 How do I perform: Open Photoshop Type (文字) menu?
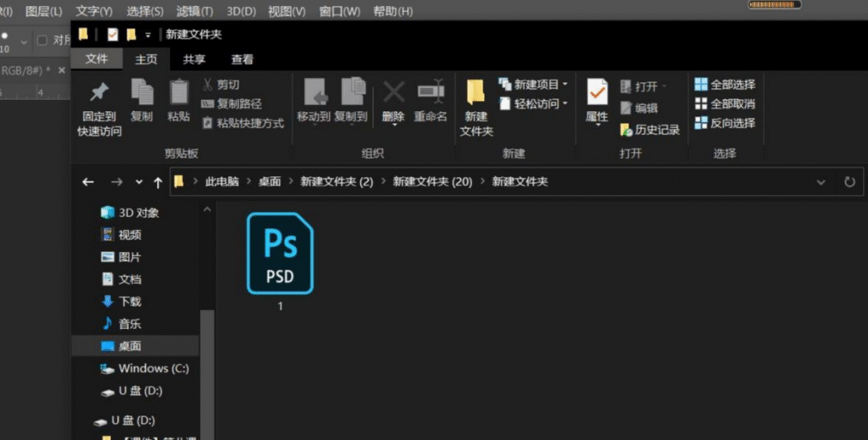94,11
